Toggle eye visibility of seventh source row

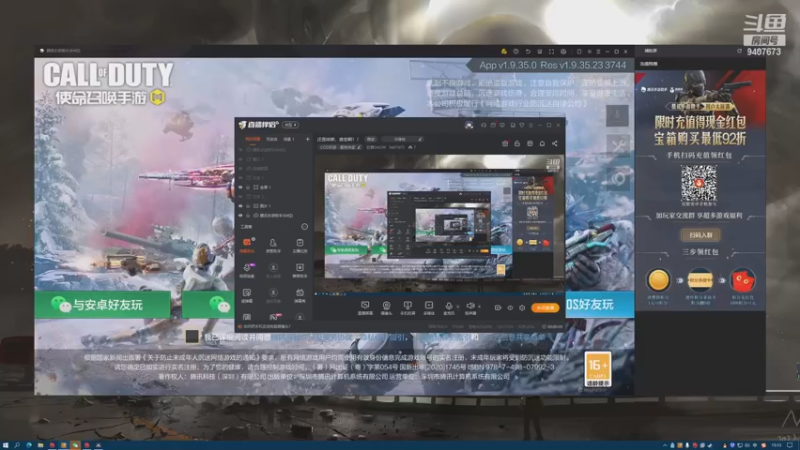click(241, 206)
